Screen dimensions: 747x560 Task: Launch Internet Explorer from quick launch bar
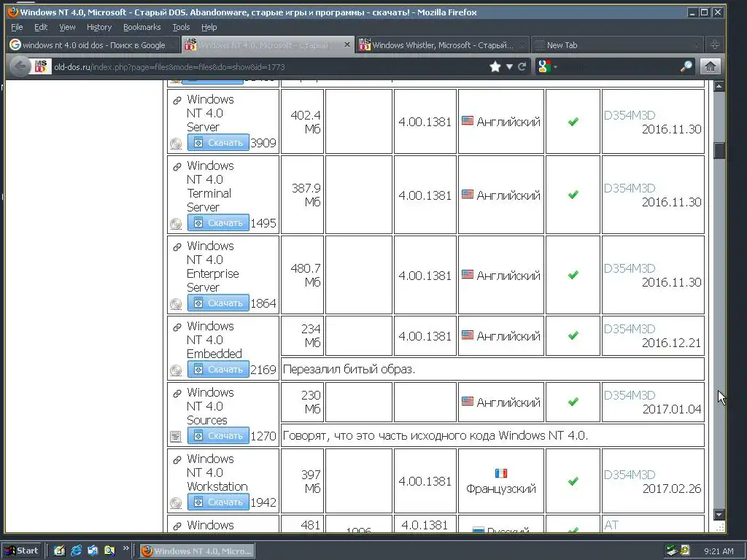(x=76, y=551)
